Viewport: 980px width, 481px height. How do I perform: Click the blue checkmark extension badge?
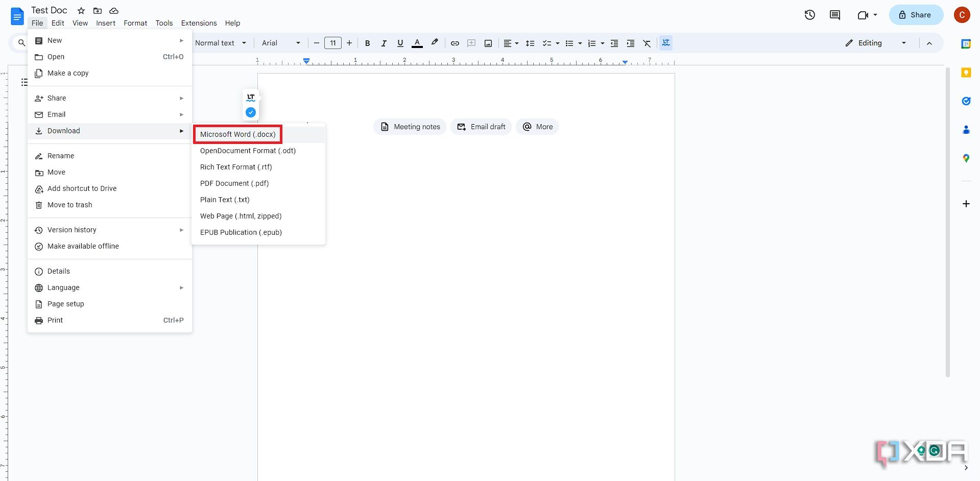coord(251,112)
